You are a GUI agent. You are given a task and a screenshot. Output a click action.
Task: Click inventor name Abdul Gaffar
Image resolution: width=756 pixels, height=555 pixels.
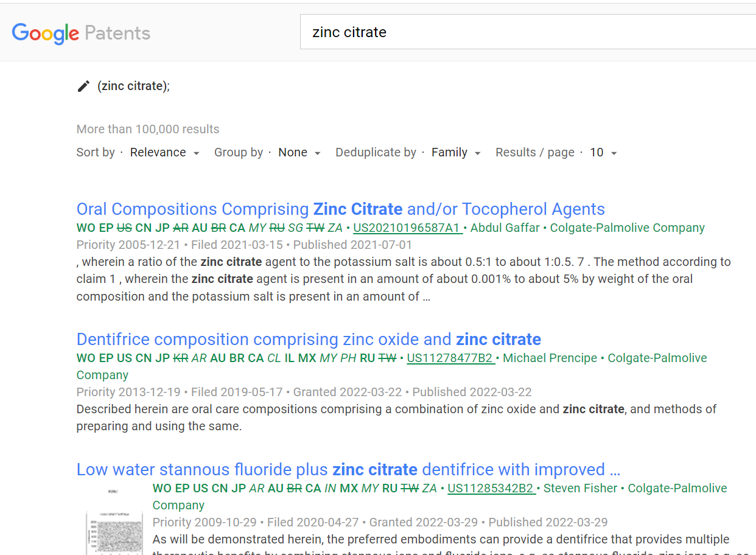pyautogui.click(x=505, y=228)
